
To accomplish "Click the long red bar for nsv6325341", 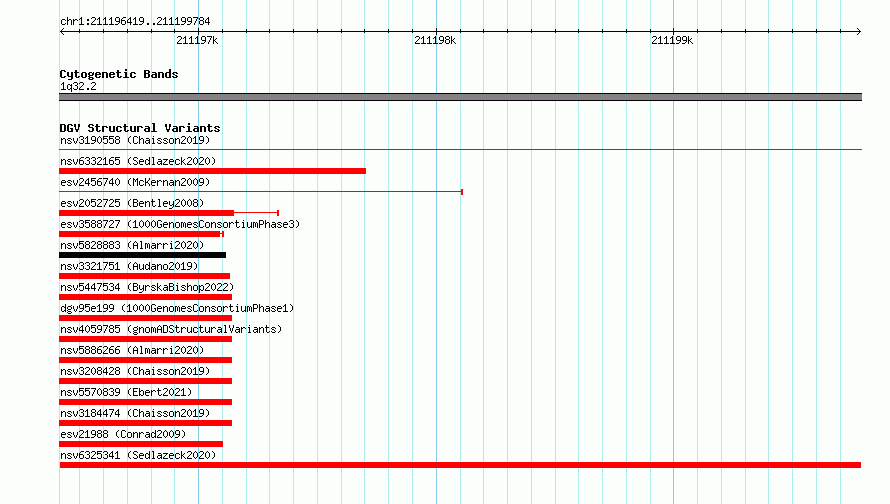I will click(x=460, y=465).
